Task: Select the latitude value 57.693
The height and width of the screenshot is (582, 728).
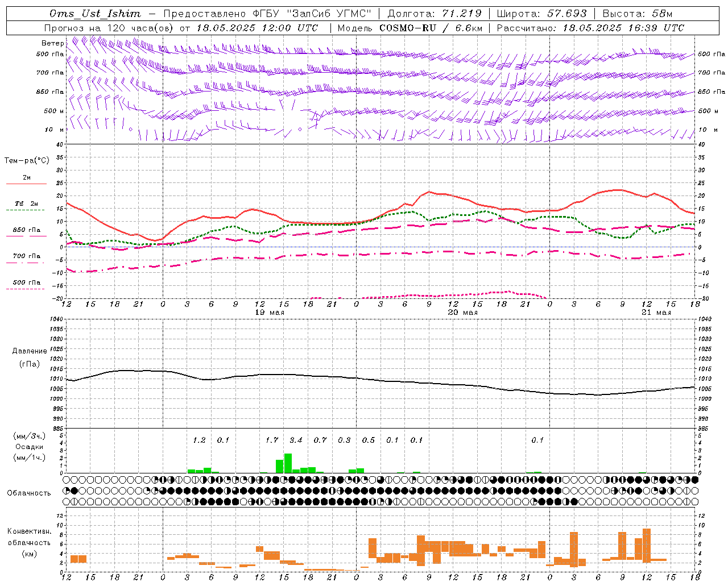Action: 567,14
